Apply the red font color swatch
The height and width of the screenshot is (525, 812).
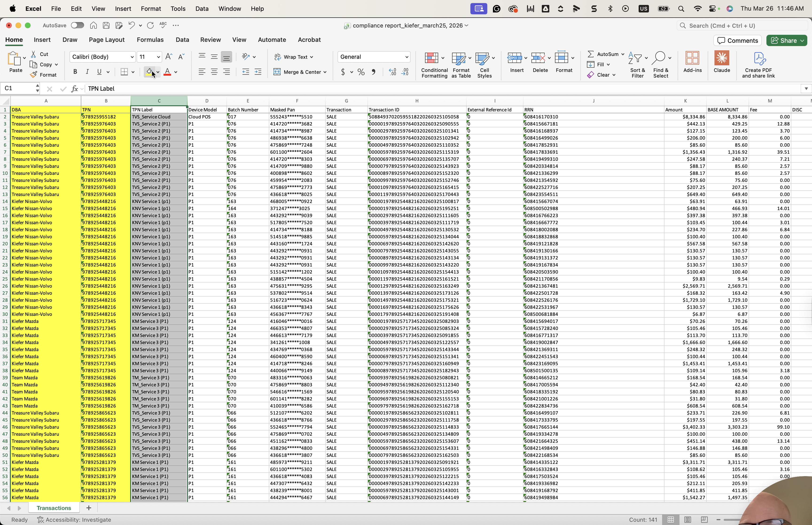[x=167, y=72]
